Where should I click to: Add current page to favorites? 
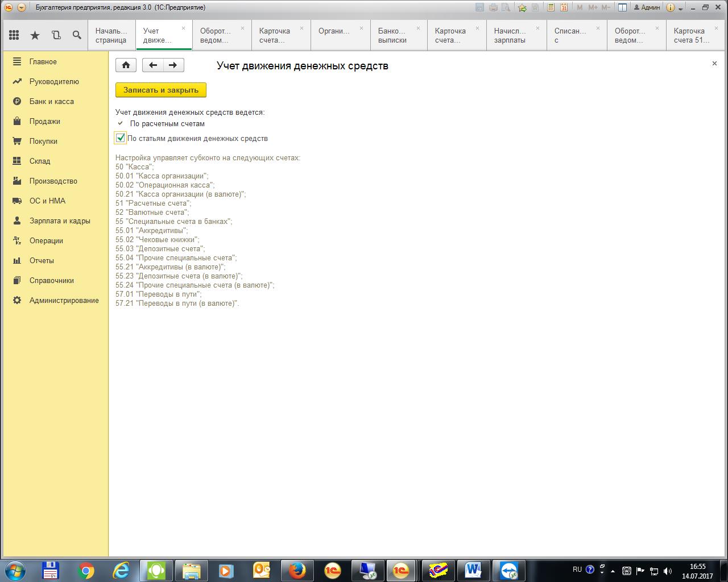[522, 7]
